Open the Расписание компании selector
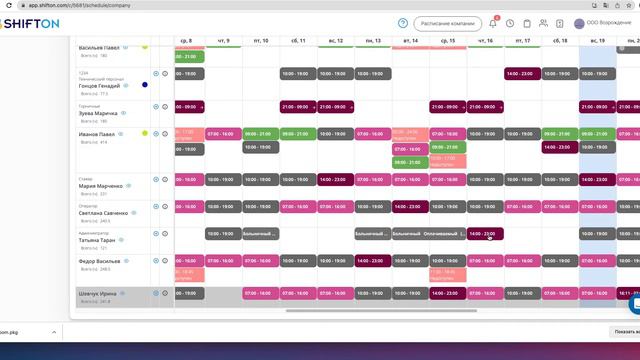The image size is (640, 360). pyautogui.click(x=447, y=24)
